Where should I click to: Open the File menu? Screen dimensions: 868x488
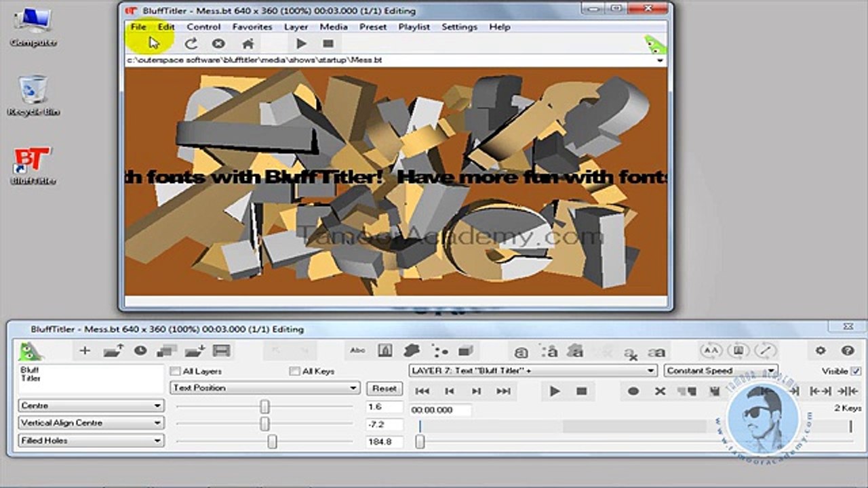pos(138,27)
